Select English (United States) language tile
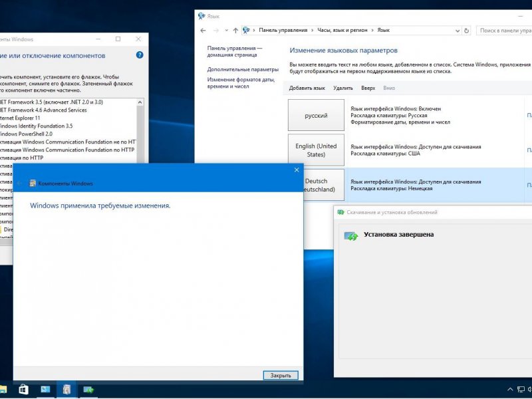This screenshot has height=399, width=532. [x=317, y=150]
